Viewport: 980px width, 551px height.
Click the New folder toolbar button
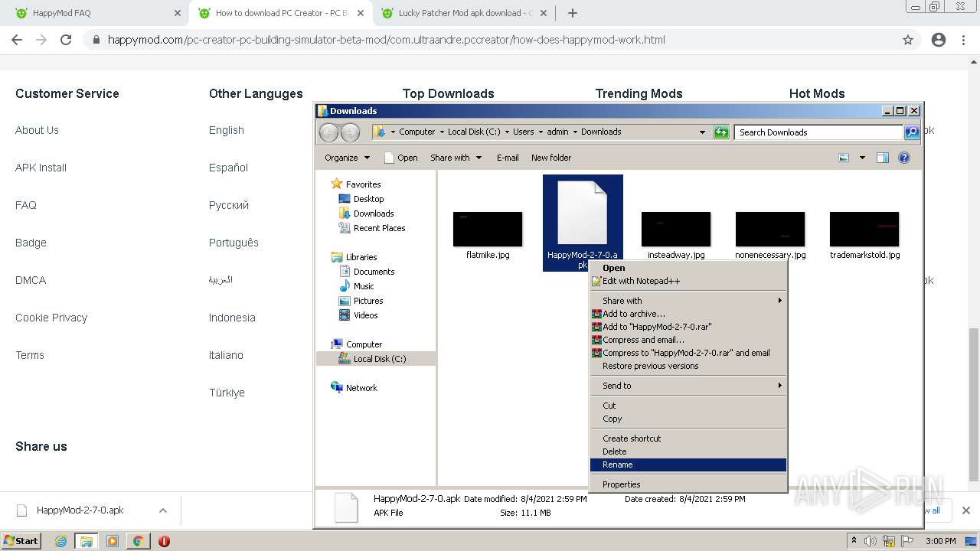pos(551,158)
